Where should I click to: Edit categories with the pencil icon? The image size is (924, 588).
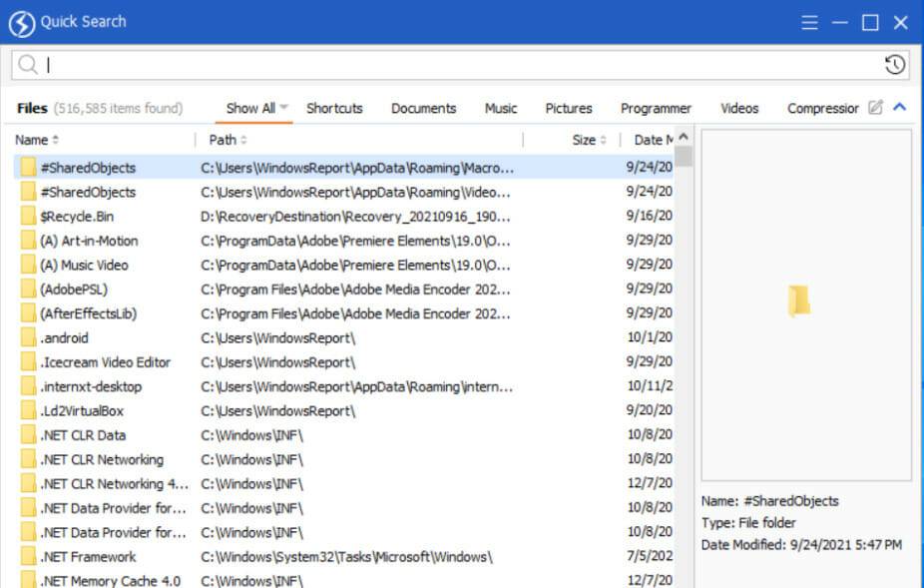tap(875, 108)
